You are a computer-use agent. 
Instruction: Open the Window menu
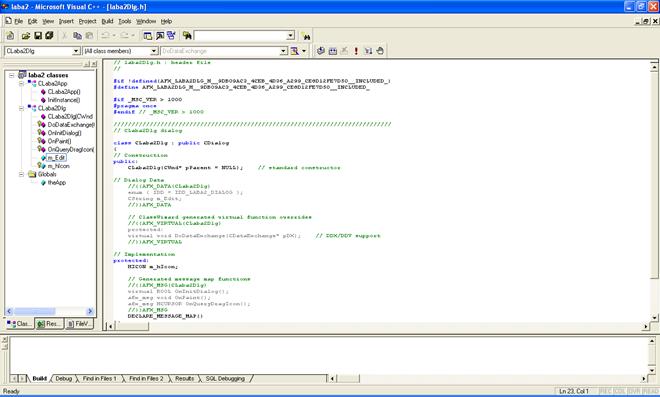146,21
